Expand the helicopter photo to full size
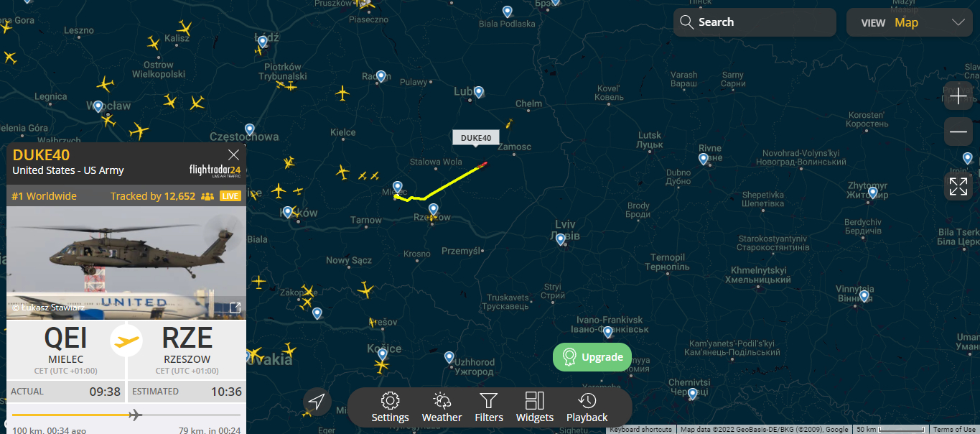 click(x=235, y=308)
